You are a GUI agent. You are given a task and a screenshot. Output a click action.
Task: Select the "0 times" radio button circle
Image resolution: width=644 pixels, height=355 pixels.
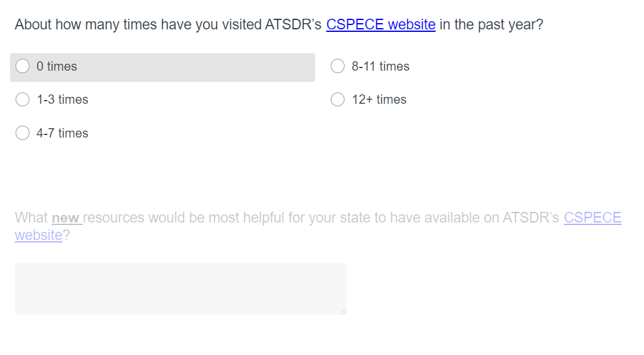tap(23, 66)
